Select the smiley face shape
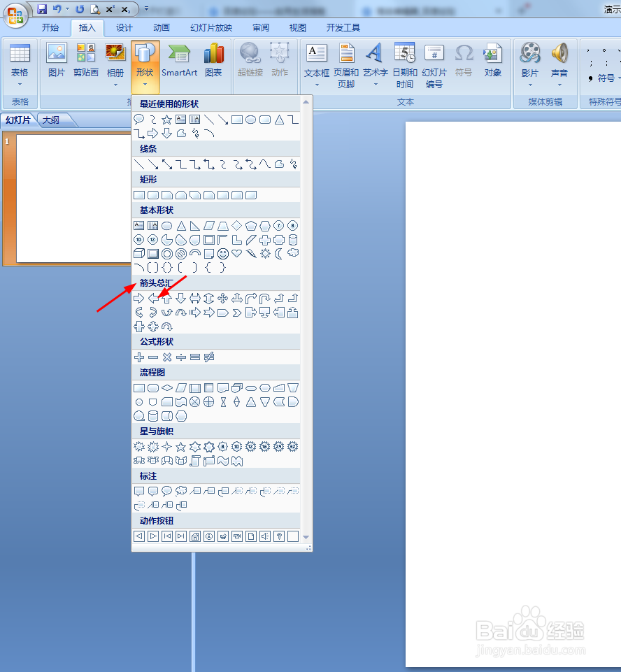 pyautogui.click(x=223, y=254)
